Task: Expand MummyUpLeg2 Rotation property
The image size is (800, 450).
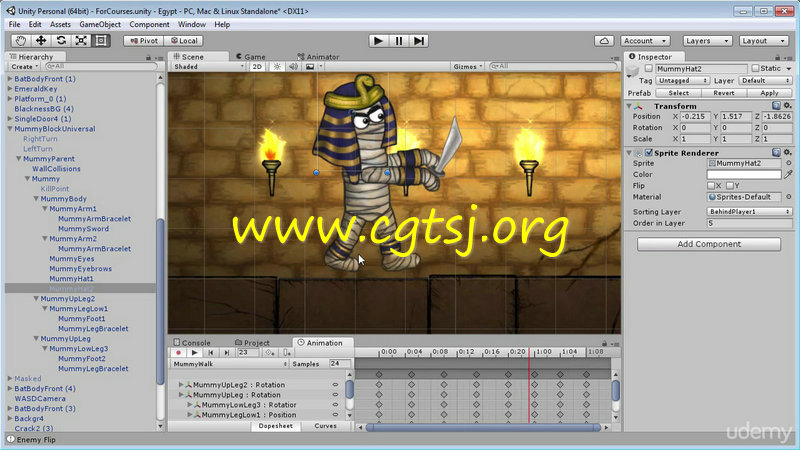Action: (181, 385)
